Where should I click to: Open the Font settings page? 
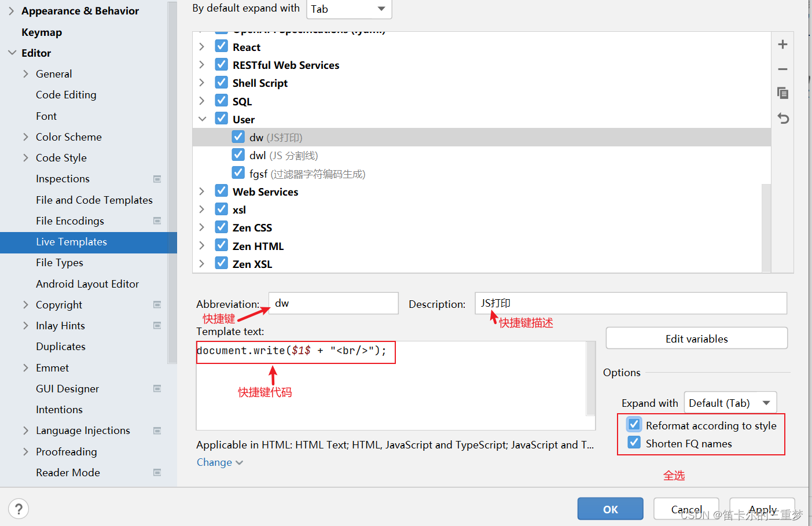pos(46,116)
